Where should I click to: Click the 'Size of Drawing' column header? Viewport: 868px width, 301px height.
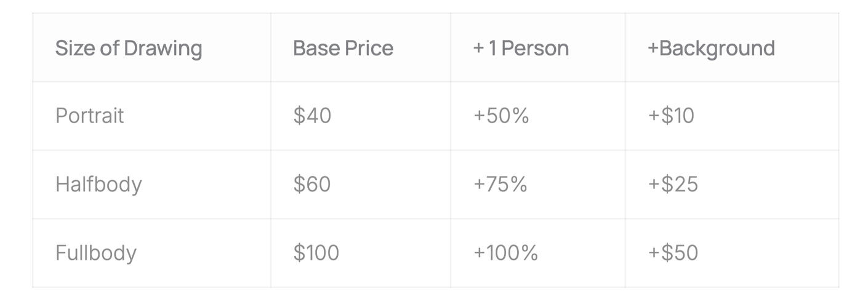[129, 48]
